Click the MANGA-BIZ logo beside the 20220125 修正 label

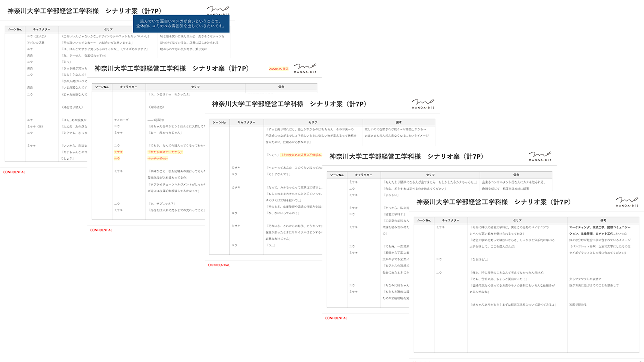pyautogui.click(x=305, y=68)
